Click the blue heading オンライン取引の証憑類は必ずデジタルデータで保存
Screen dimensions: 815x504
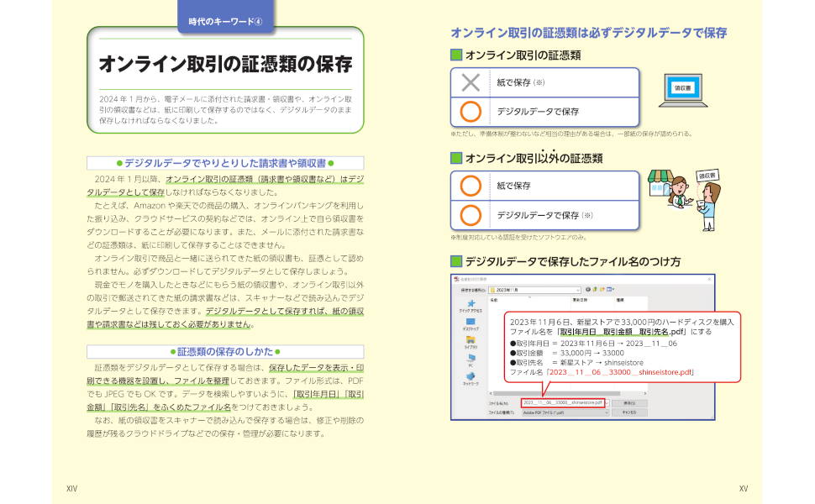(x=588, y=33)
